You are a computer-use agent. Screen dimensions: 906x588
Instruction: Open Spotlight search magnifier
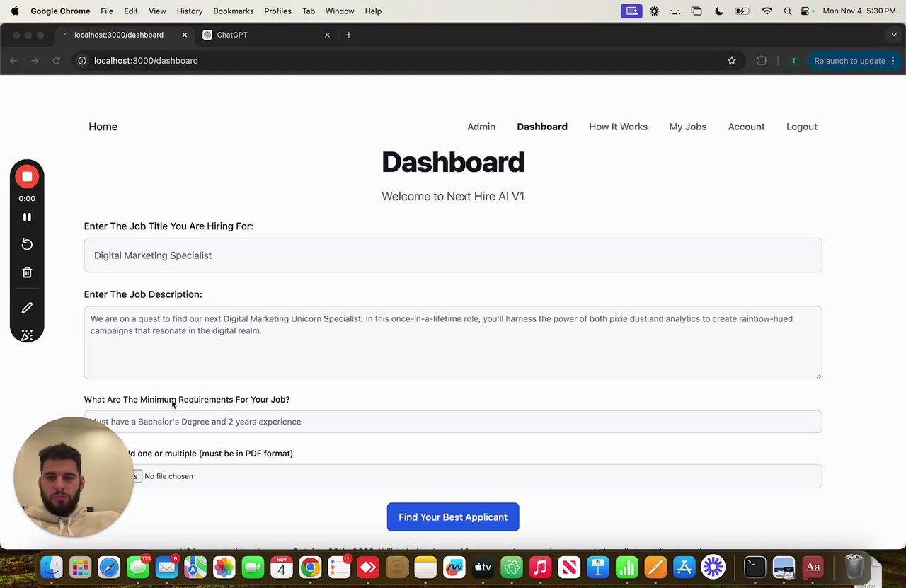pyautogui.click(x=788, y=11)
